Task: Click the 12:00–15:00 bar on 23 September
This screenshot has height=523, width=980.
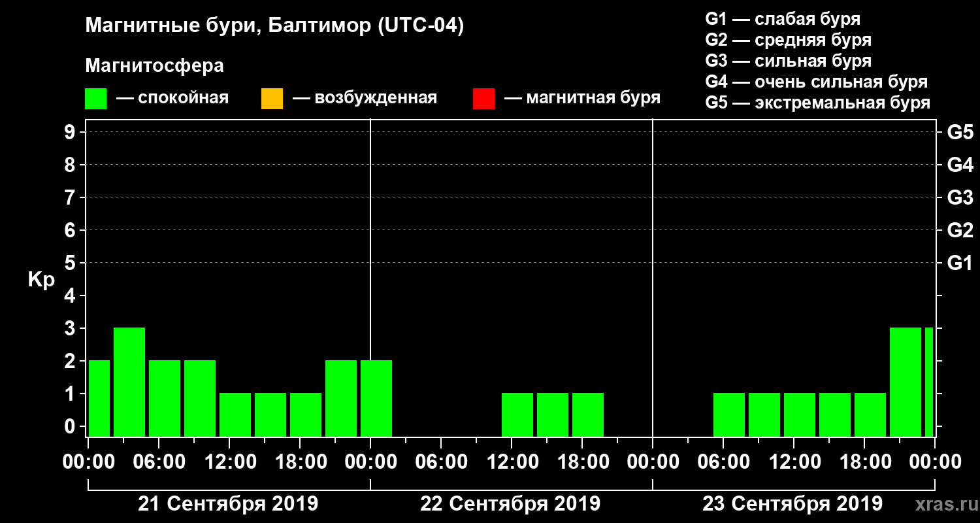Action: [x=800, y=414]
